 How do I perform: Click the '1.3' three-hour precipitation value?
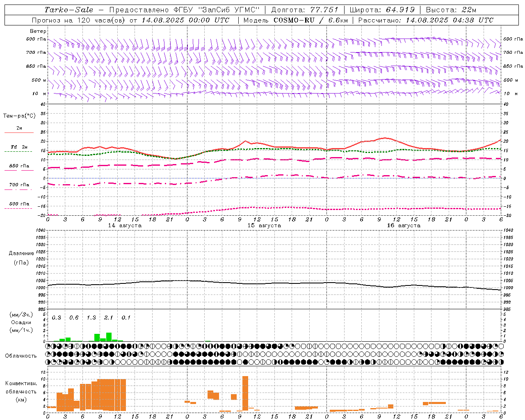(91, 317)
